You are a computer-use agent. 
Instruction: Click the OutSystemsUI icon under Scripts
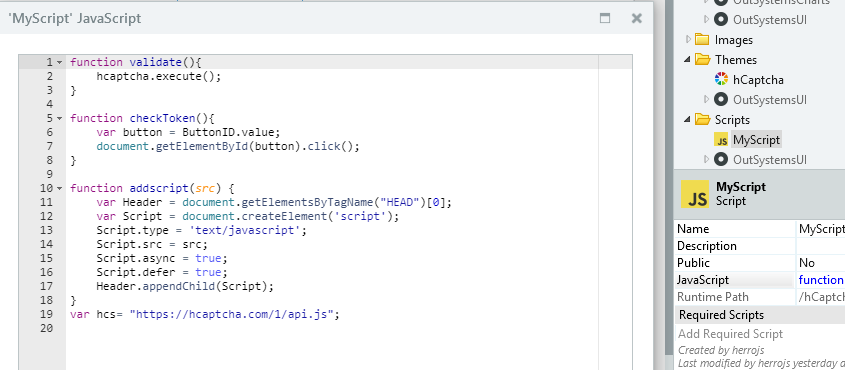pyautogui.click(x=721, y=159)
